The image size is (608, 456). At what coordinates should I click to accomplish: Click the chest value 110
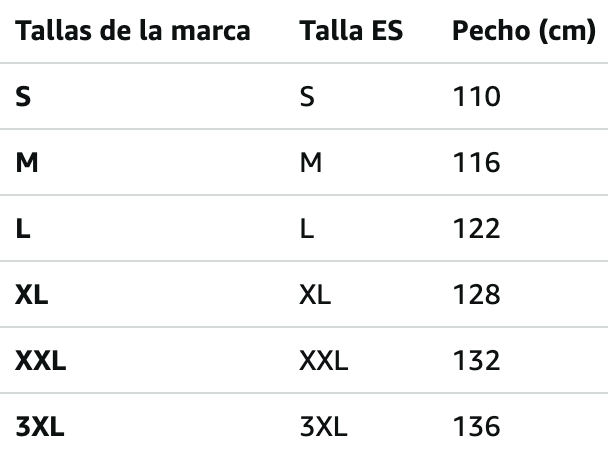(x=476, y=97)
